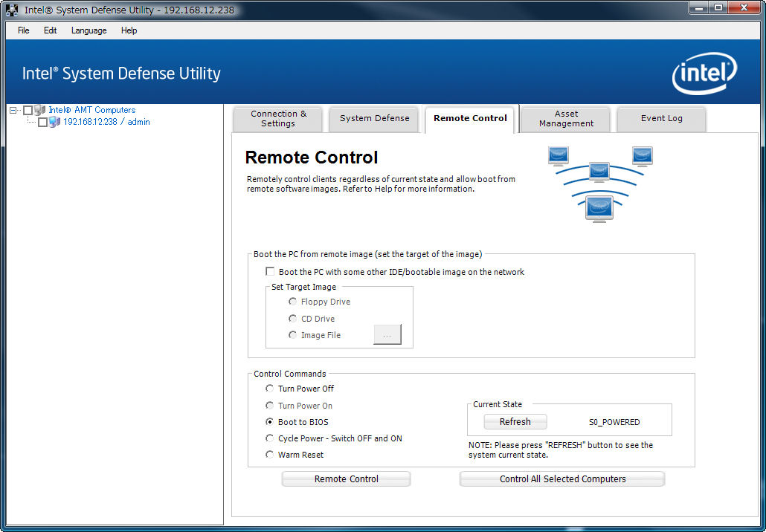Image resolution: width=766 pixels, height=532 pixels.
Task: Click the Intel System Defense Utility banner title
Action: coord(121,74)
